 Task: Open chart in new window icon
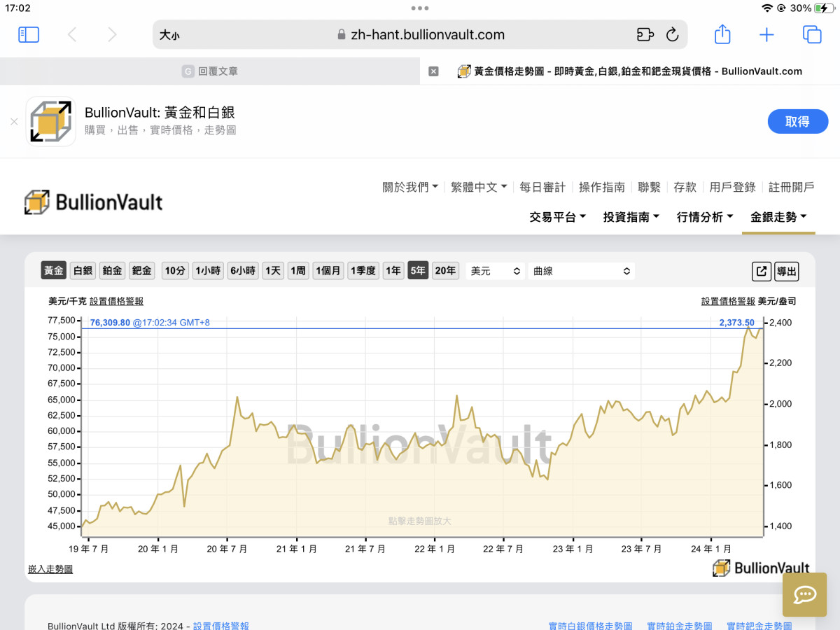click(761, 271)
